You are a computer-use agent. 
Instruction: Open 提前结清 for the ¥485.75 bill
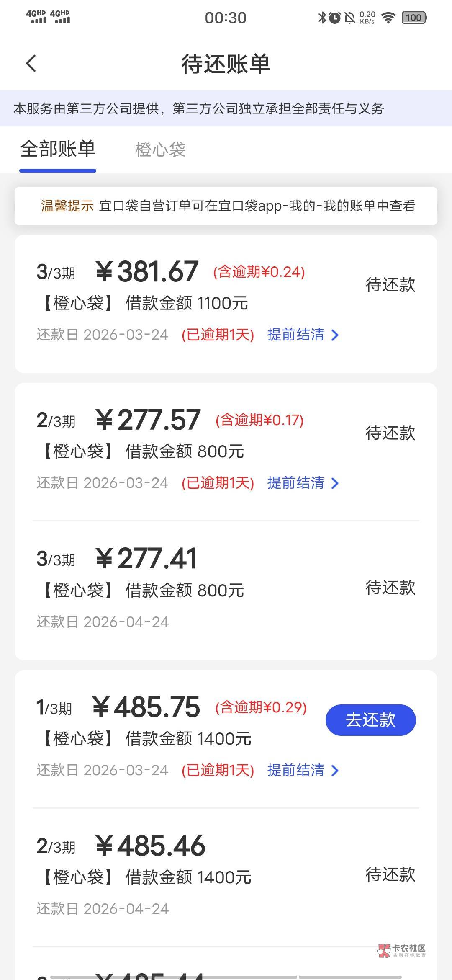pyautogui.click(x=296, y=770)
